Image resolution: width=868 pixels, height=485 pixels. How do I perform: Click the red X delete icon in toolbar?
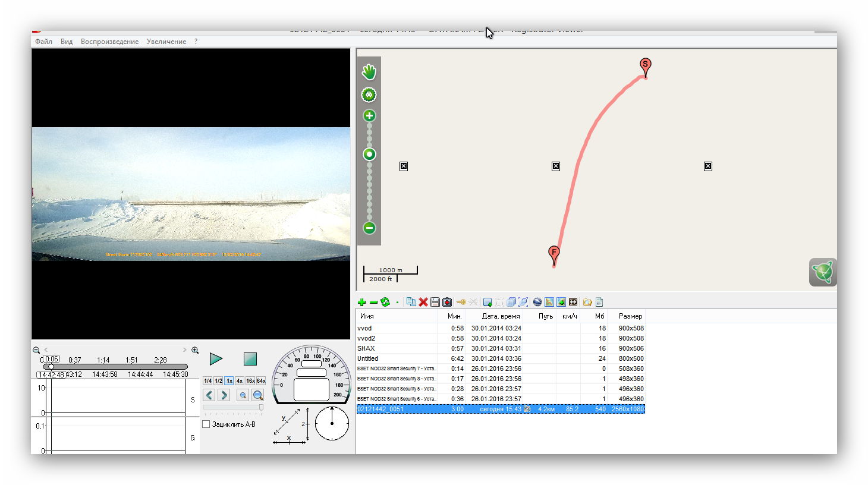423,302
